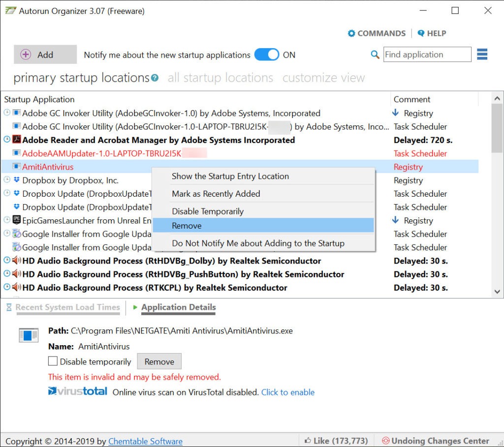Open the COMMANDS menu
Screen dimensions: 504x447
click(377, 33)
